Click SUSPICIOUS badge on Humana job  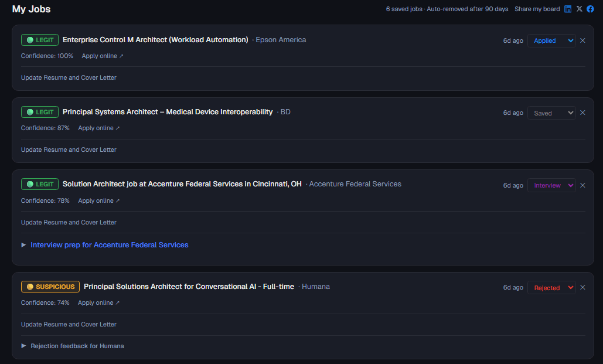[x=50, y=287]
